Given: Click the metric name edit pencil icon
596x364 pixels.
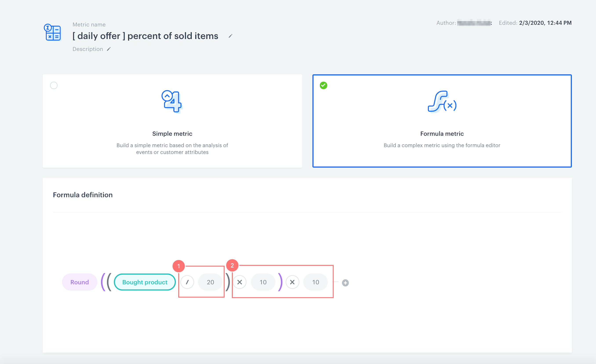Looking at the screenshot, I should (230, 36).
